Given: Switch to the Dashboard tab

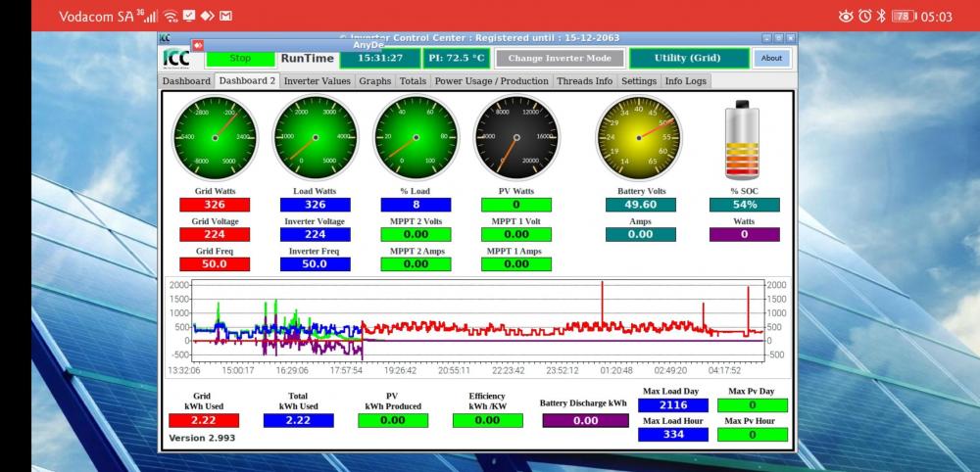Looking at the screenshot, I should [186, 81].
